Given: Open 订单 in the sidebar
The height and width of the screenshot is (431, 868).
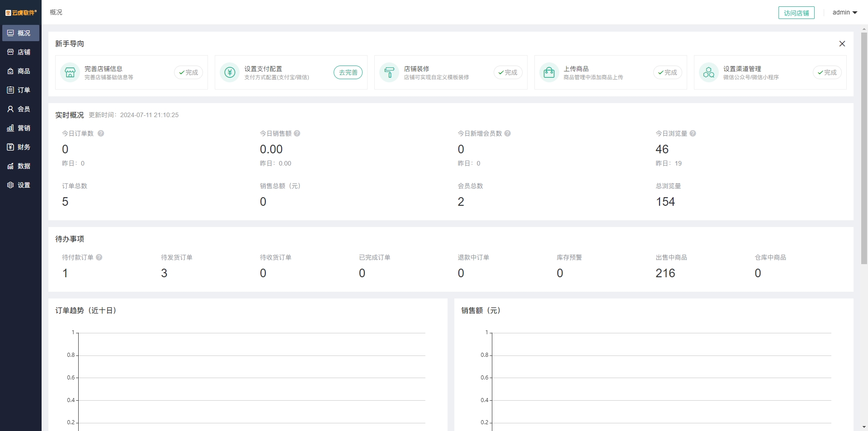Looking at the screenshot, I should (x=19, y=90).
